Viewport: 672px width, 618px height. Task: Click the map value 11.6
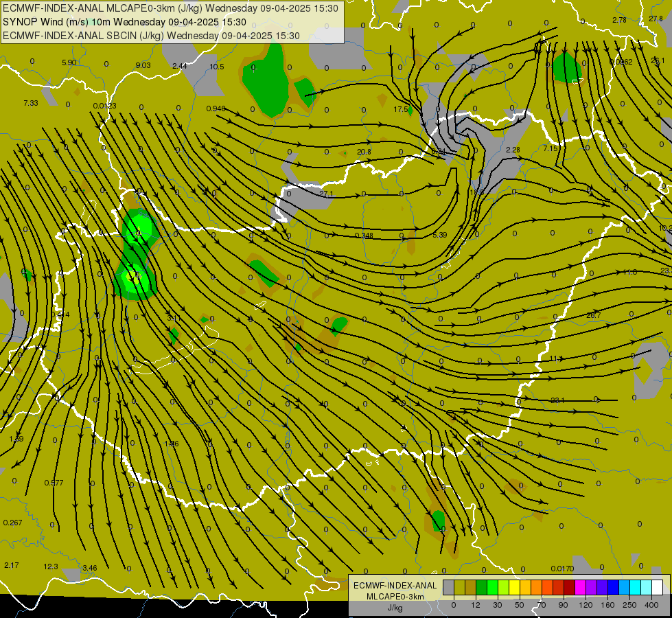629,273
